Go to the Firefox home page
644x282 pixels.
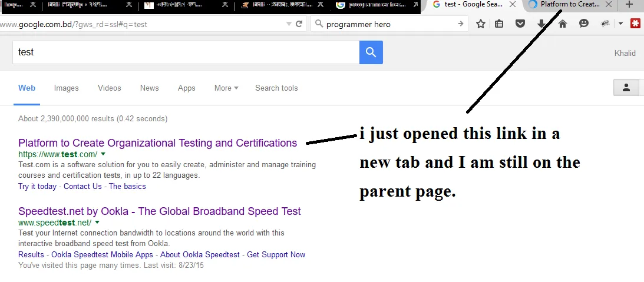563,24
